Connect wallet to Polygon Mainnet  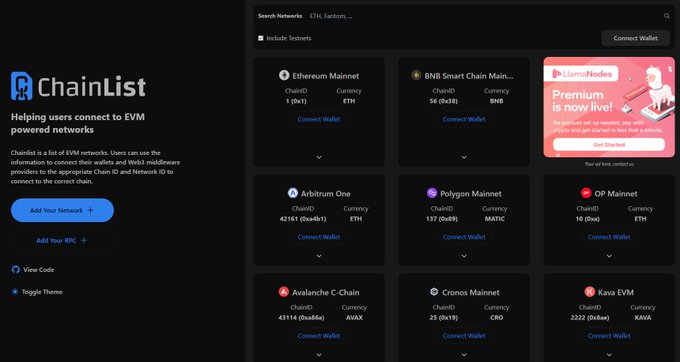464,237
